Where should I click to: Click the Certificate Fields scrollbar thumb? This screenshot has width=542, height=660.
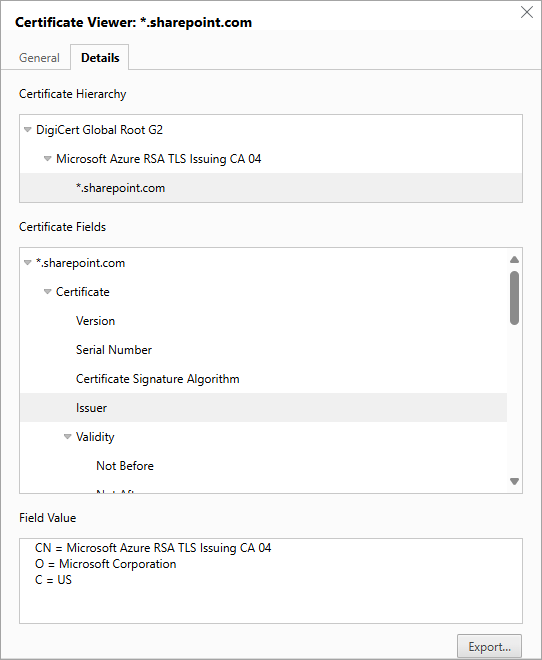[514, 298]
